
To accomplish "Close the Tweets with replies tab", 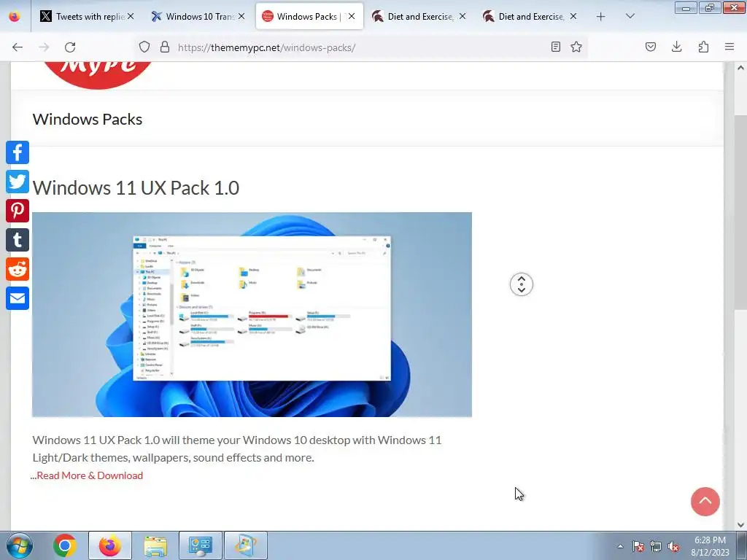I will (x=131, y=17).
